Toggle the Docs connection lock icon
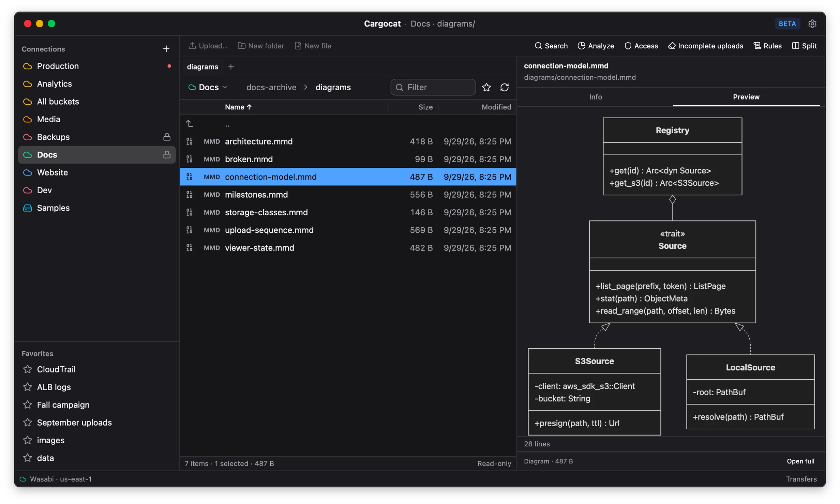The width and height of the screenshot is (840, 504). tap(167, 155)
